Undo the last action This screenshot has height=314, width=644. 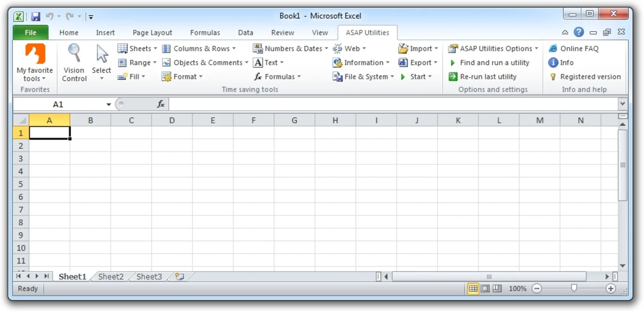(49, 16)
